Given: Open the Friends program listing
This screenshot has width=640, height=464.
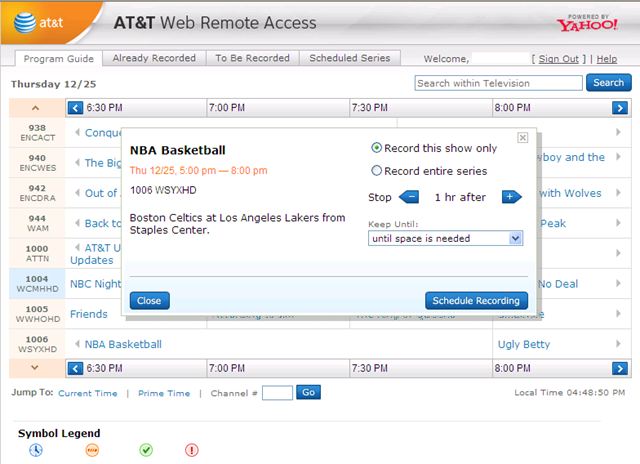Looking at the screenshot, I should point(89,314).
